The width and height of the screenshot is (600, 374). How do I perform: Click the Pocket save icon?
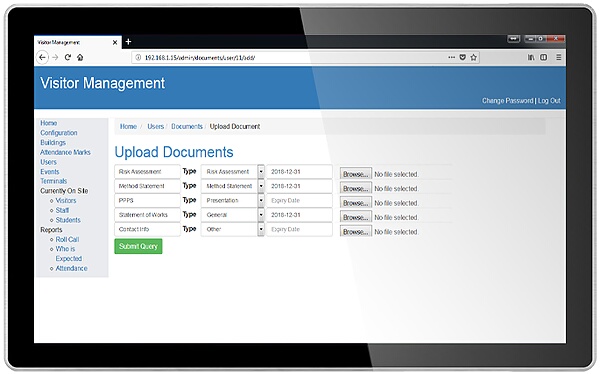pos(463,57)
